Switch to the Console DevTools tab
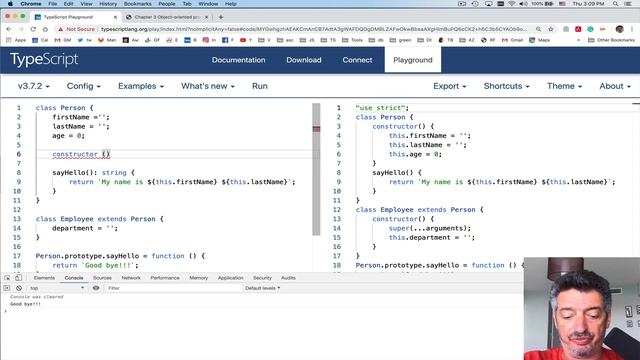The height and width of the screenshot is (360, 640). (x=74, y=278)
